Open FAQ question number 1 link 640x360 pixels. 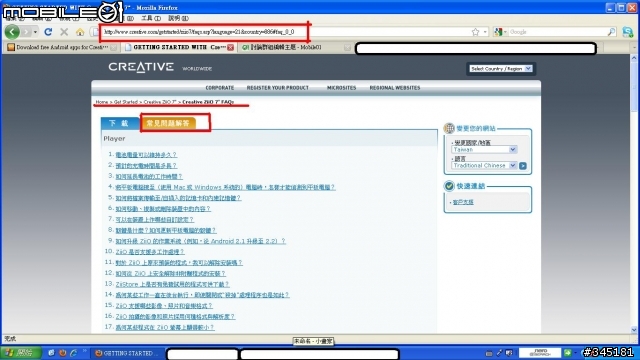146,155
